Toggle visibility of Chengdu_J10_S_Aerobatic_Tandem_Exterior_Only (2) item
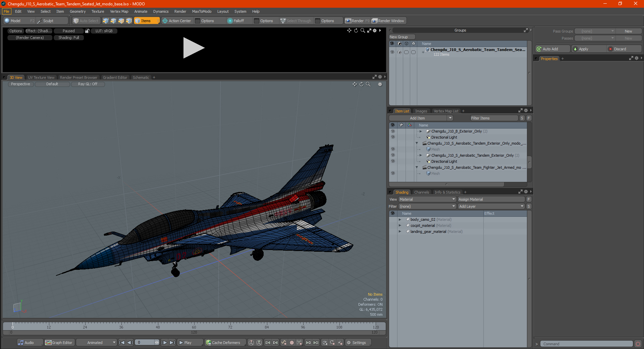Screen dimensions: 644x349 tap(392, 155)
